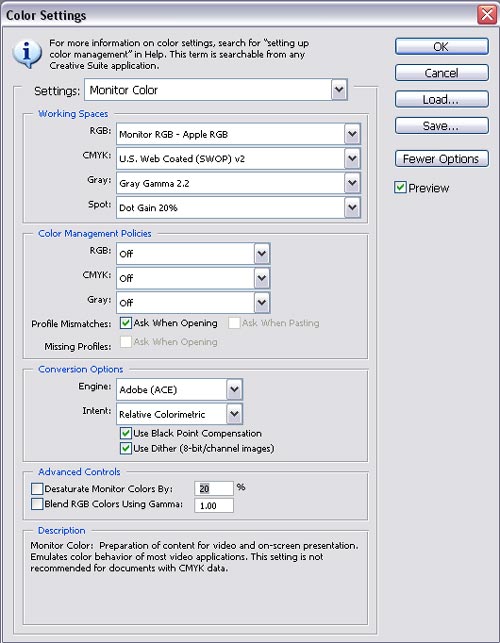The width and height of the screenshot is (500, 643).
Task: Toggle Profile Mismatches Ask When Opening checkbox
Action: click(126, 323)
